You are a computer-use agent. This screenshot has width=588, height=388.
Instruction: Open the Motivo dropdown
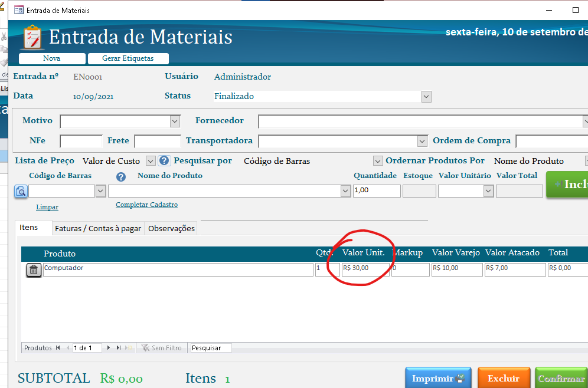click(x=175, y=121)
